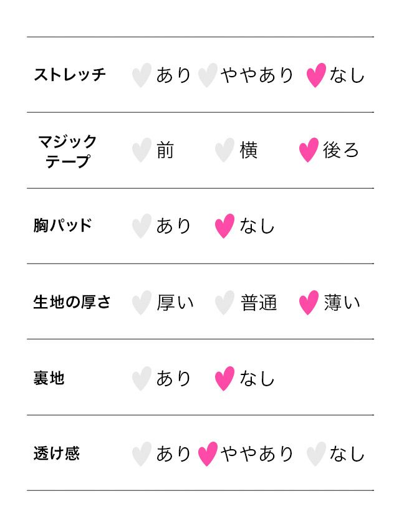
Task: Select the gray heart for 透け感 なし
Action: 316,454
